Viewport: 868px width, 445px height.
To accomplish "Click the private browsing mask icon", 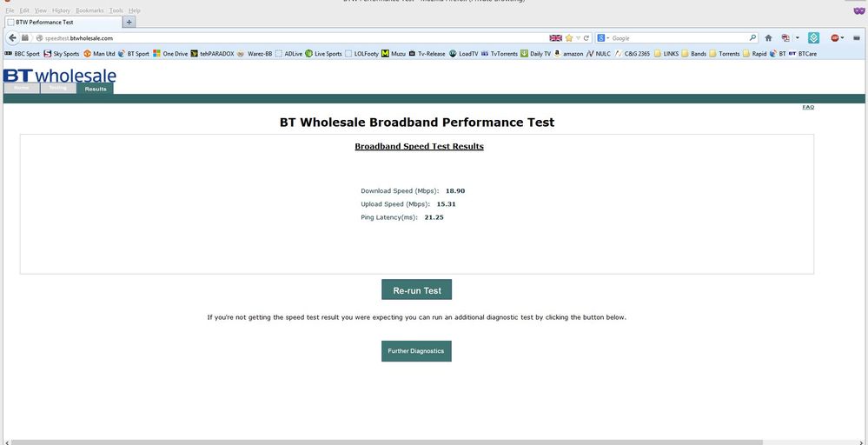I will click(858, 10).
